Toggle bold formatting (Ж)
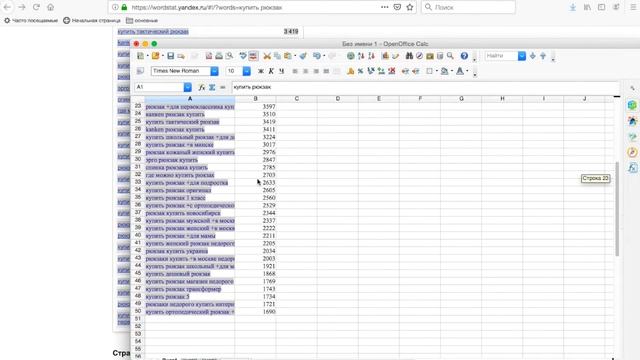640x360 pixels. tap(261, 71)
